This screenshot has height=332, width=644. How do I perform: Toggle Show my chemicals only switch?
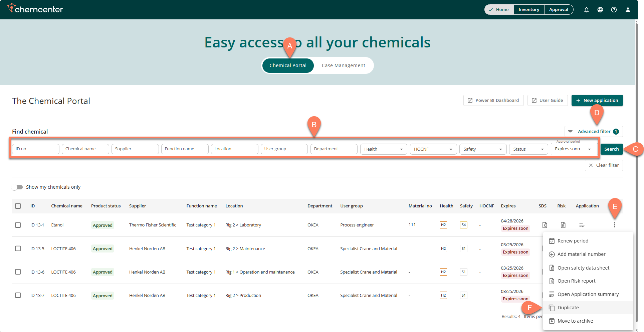click(x=17, y=187)
